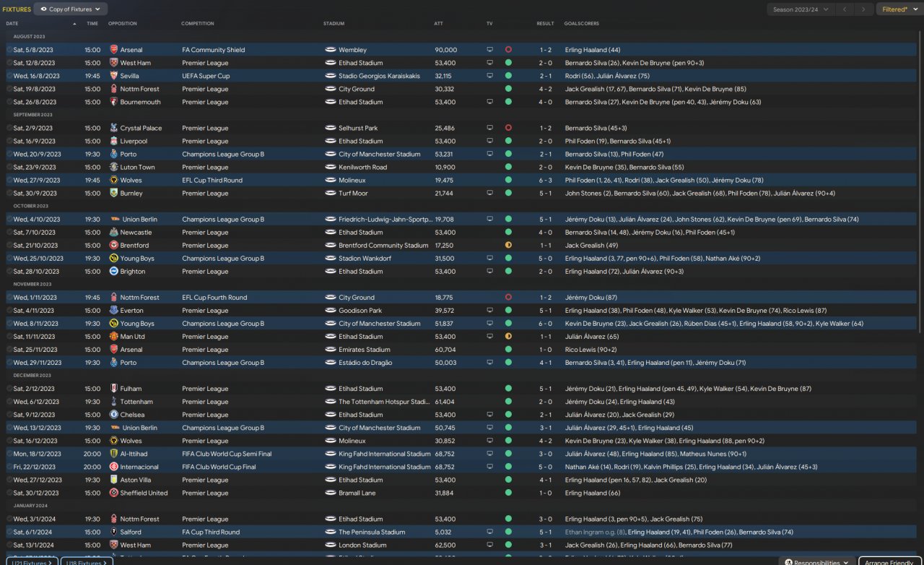924x565 pixels.
Task: Open the Copy of Fixtures view dropdown
Action: (71, 9)
